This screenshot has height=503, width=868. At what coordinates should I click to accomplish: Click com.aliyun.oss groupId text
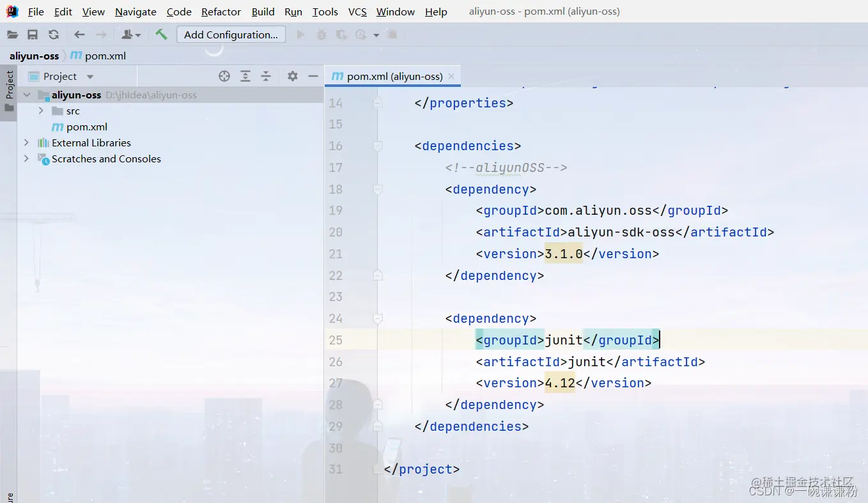click(598, 210)
